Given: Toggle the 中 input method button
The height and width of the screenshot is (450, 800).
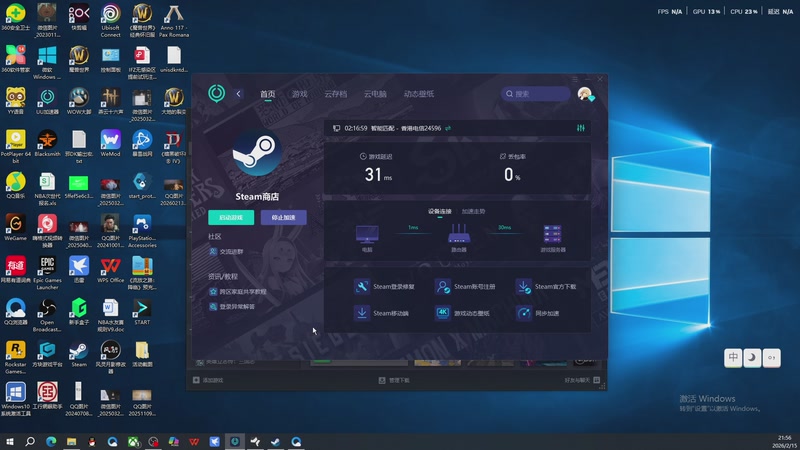Looking at the screenshot, I should point(733,358).
